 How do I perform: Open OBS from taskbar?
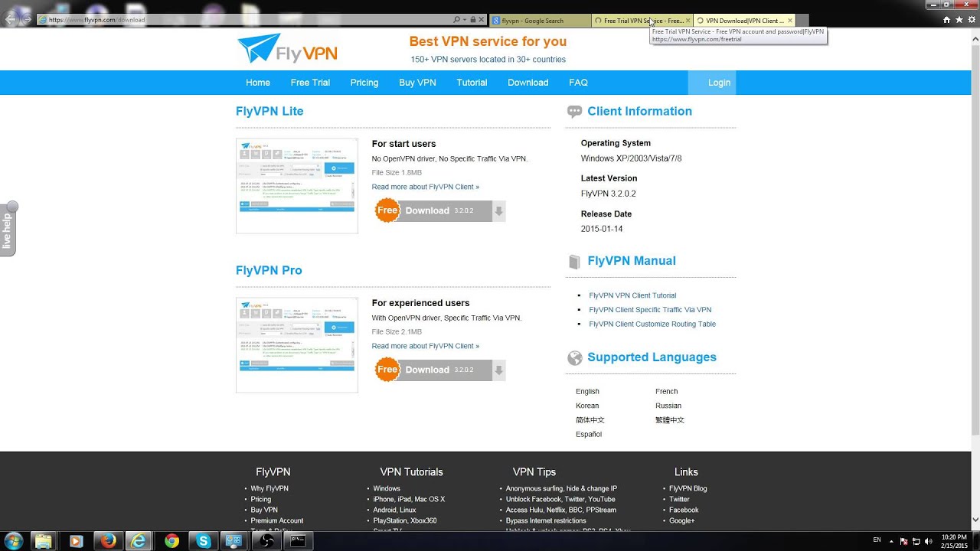coord(267,541)
